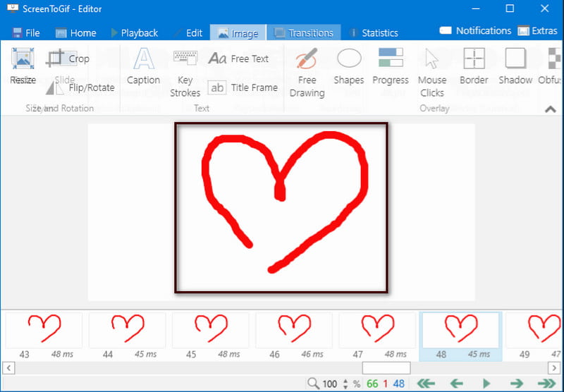Open the Shapes tool
The height and width of the screenshot is (392, 564).
tap(349, 67)
